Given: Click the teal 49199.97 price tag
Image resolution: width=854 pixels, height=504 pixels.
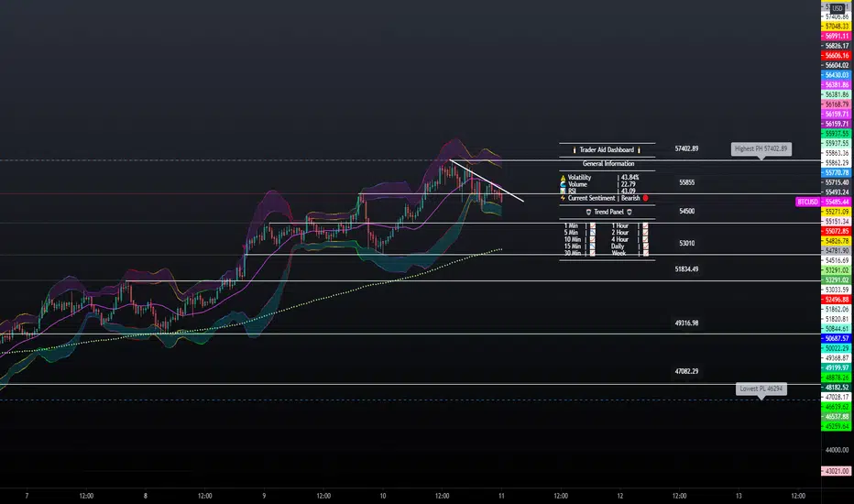Looking at the screenshot, I should coord(837,367).
